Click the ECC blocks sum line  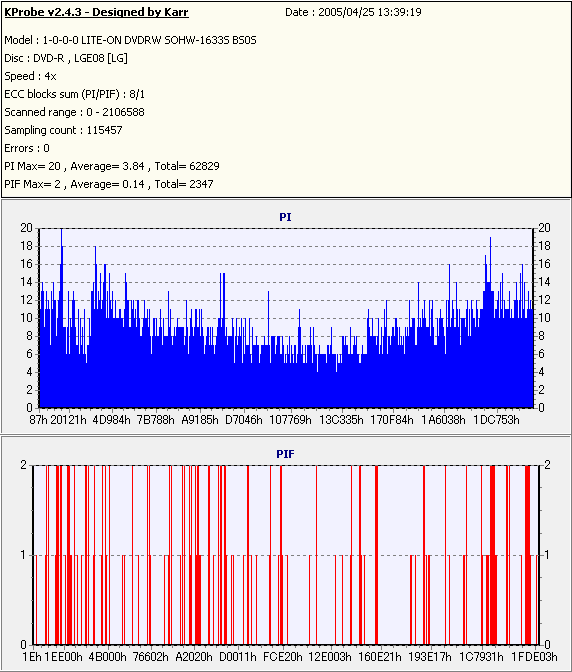coord(75,94)
